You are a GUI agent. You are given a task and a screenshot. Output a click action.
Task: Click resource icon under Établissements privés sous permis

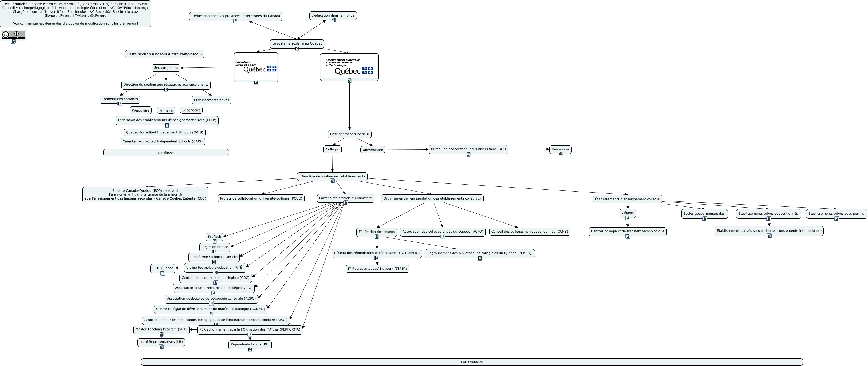837,219
